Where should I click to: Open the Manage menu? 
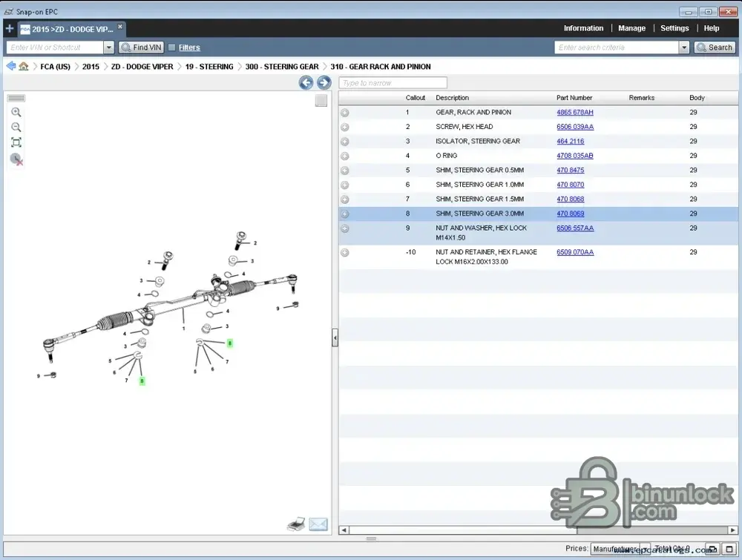pos(631,28)
